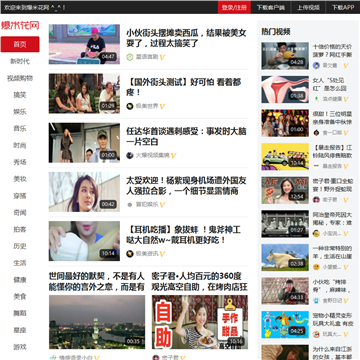Select the 首页 sidebar tab
Screen dimensions: 360x360
20,44
